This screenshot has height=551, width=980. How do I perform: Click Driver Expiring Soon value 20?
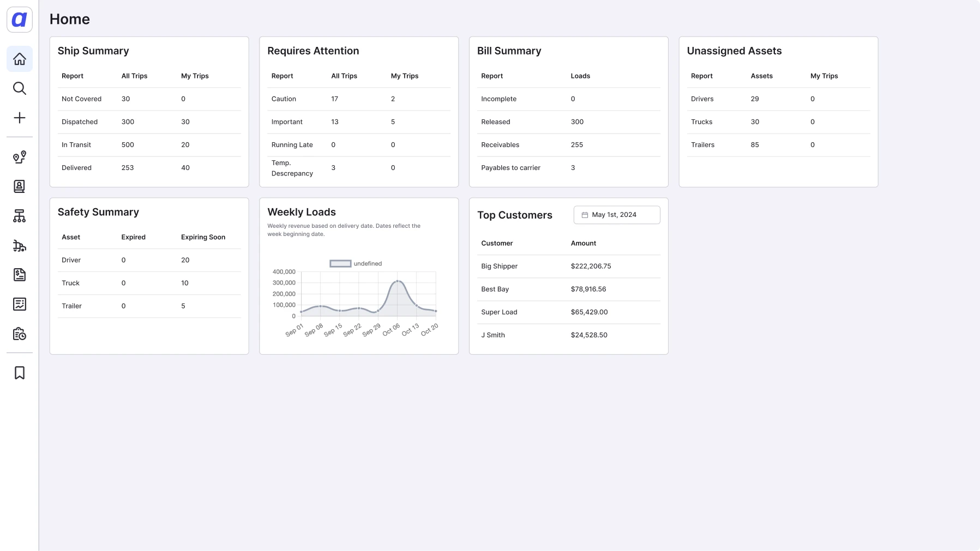click(x=185, y=261)
